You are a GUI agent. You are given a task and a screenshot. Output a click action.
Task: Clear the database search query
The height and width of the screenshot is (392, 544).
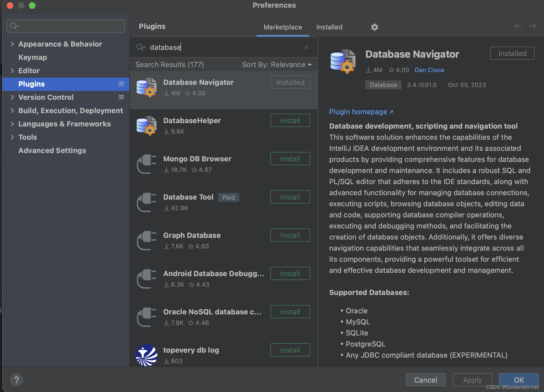click(x=306, y=47)
